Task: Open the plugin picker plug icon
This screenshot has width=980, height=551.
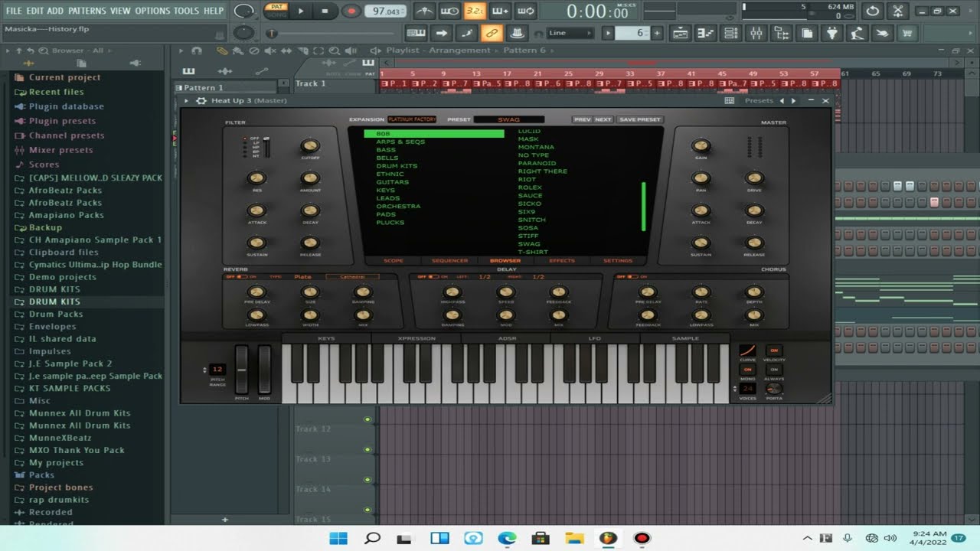Action: click(831, 33)
